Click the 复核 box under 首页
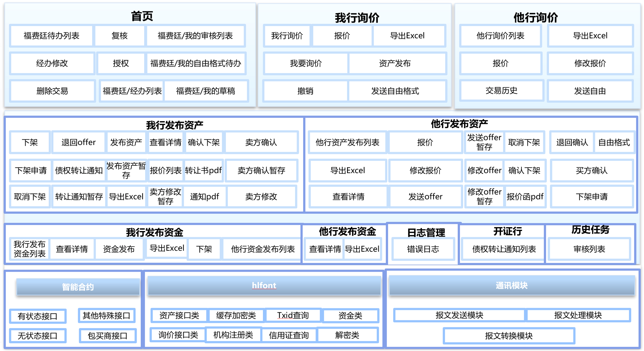This screenshot has width=644, height=351. click(119, 36)
